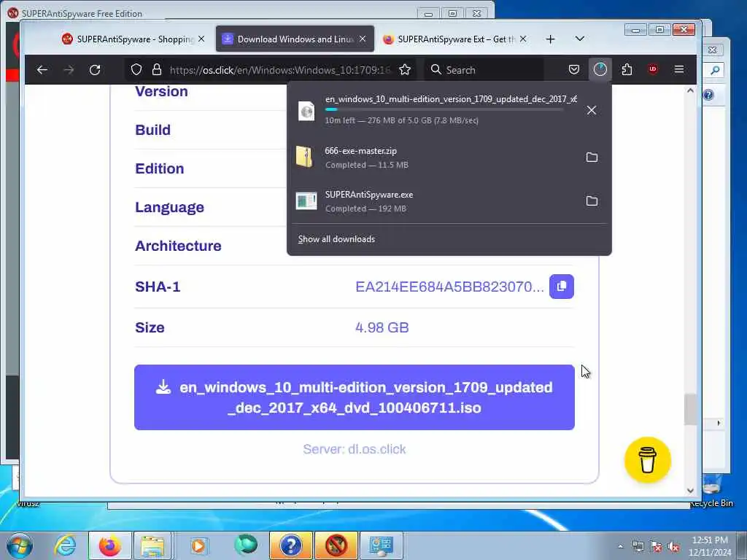Click the Firefox taskbar icon

tap(109, 545)
